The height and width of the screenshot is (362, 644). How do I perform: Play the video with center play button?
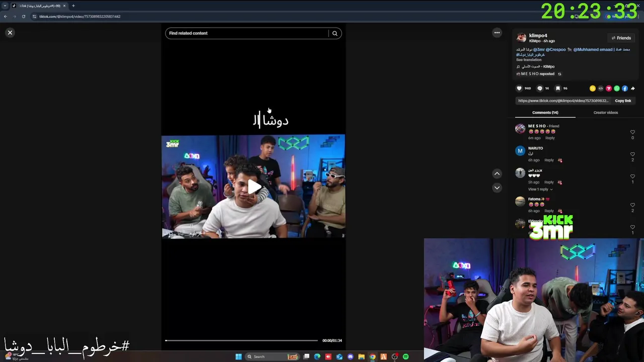point(254,187)
